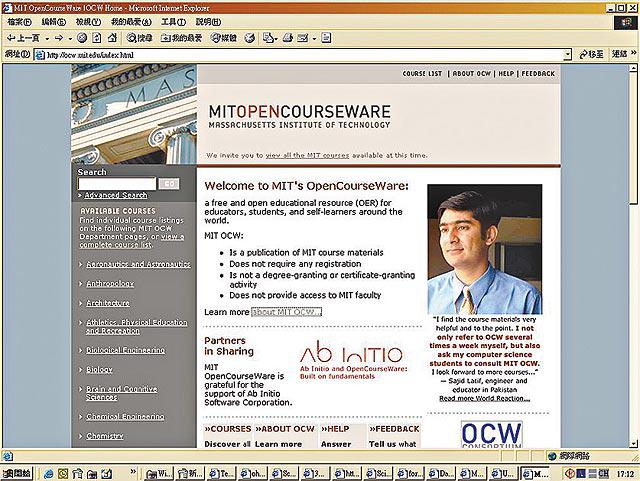Click the »FEEDBACK heading at page bottom
Screen dimensions: 640x481
click(394, 429)
